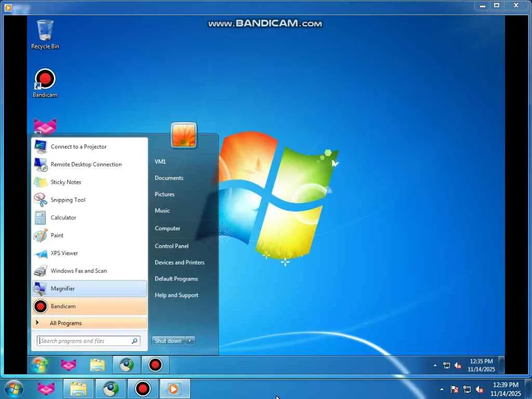
Task: Click Show desktop strip in inner taskbar
Action: [x=501, y=365]
